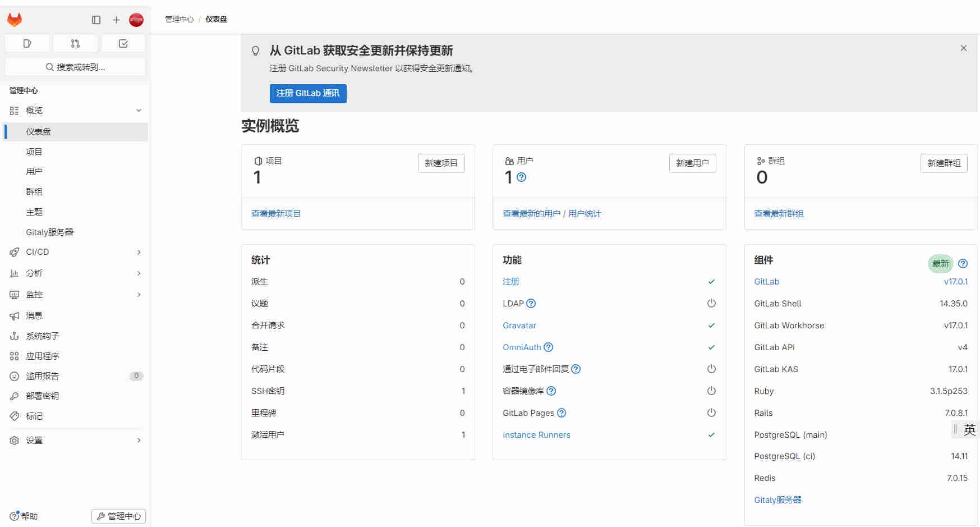Image resolution: width=980 pixels, height=527 pixels.
Task: Open 用户统计 link
Action: pyautogui.click(x=585, y=213)
